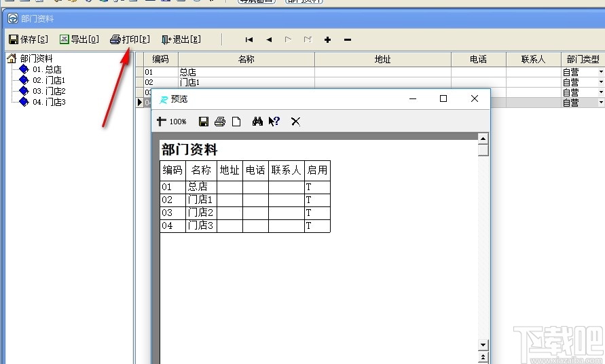Select 02.门店1 in department tree
Viewport: 605px width, 364px height.
(49, 80)
